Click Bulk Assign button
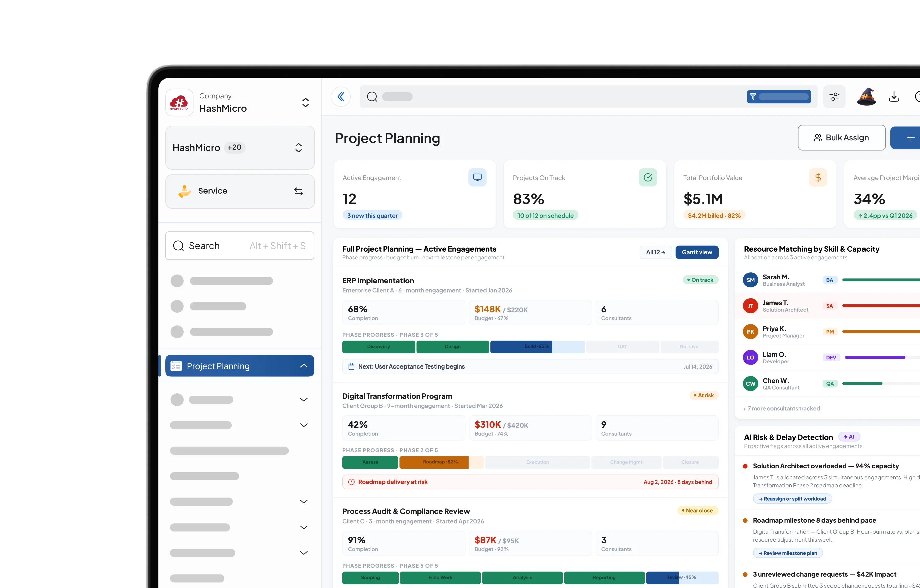 point(841,137)
